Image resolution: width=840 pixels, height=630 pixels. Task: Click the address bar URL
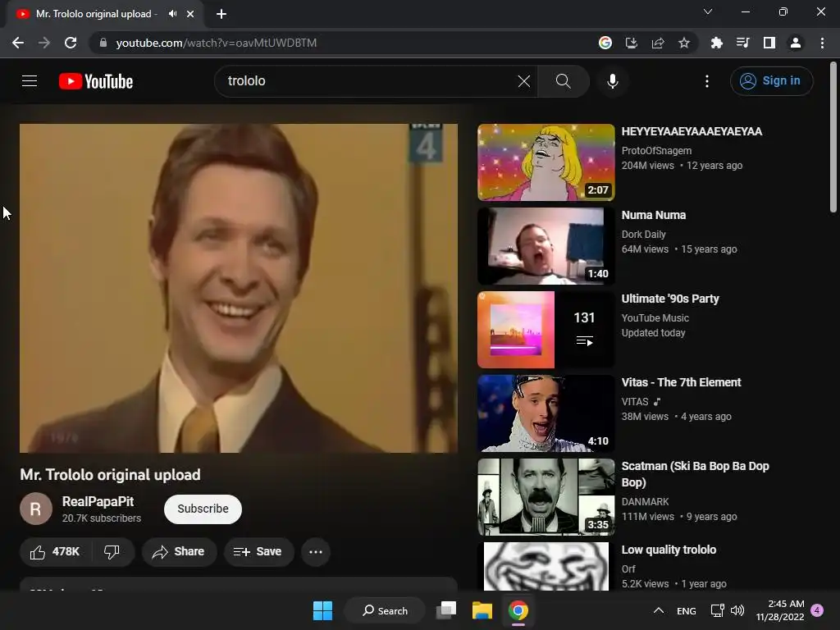[x=216, y=43]
